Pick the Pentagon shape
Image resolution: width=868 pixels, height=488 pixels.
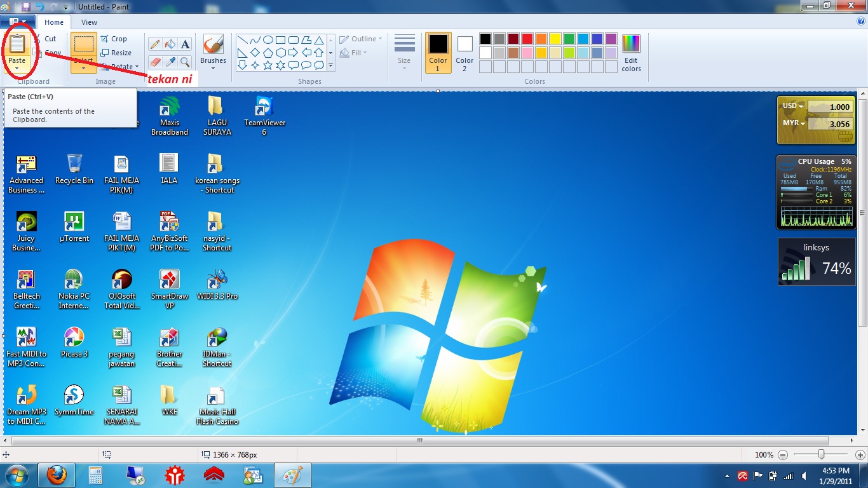point(268,53)
